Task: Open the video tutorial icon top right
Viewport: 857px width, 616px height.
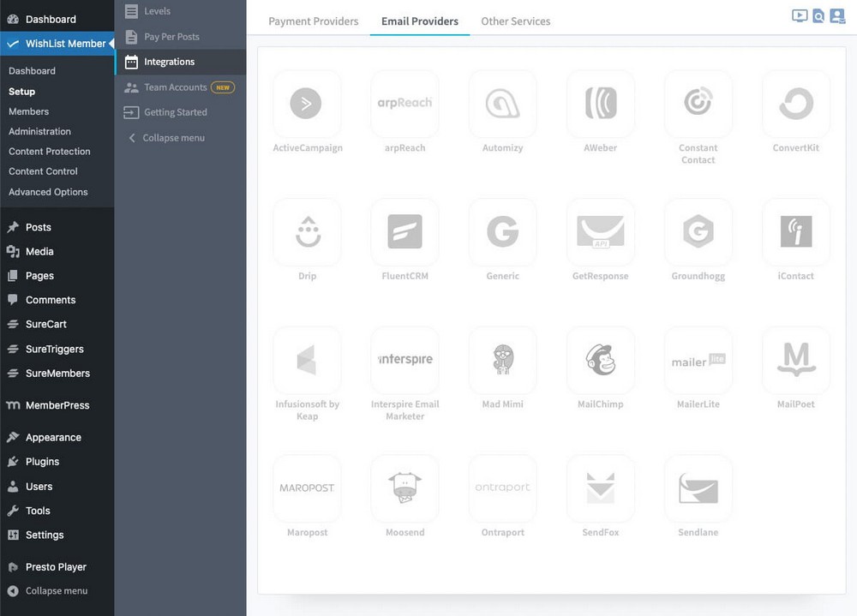Action: coord(799,16)
